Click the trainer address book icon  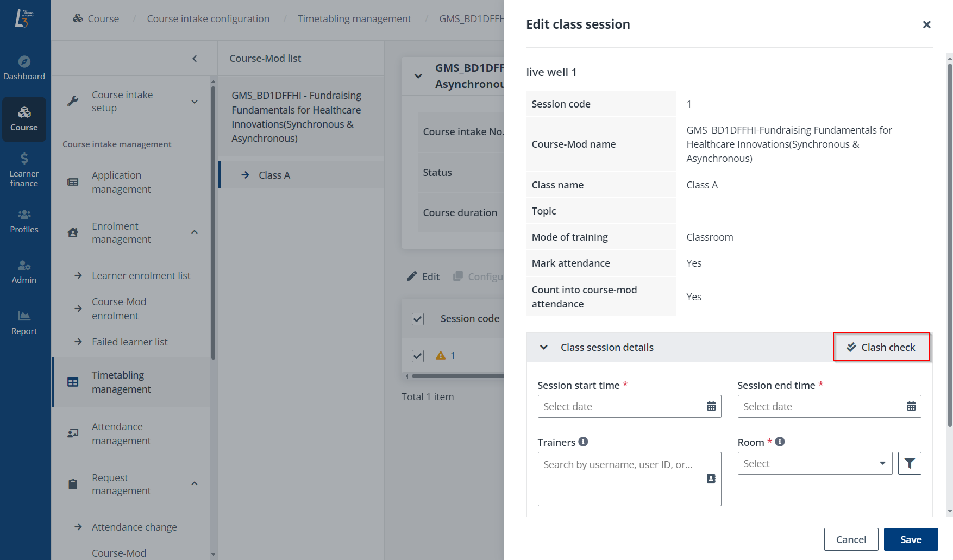[711, 479]
